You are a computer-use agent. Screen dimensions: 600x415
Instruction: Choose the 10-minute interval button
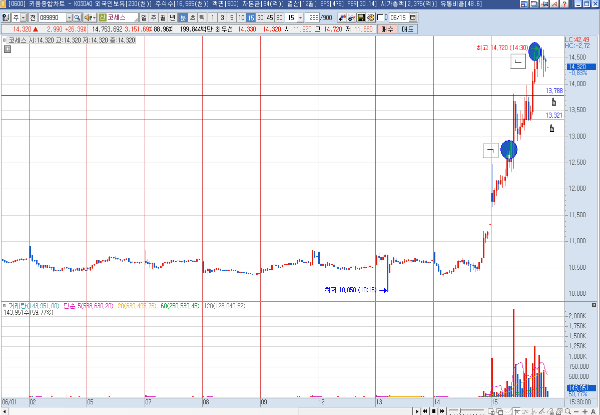(x=241, y=18)
